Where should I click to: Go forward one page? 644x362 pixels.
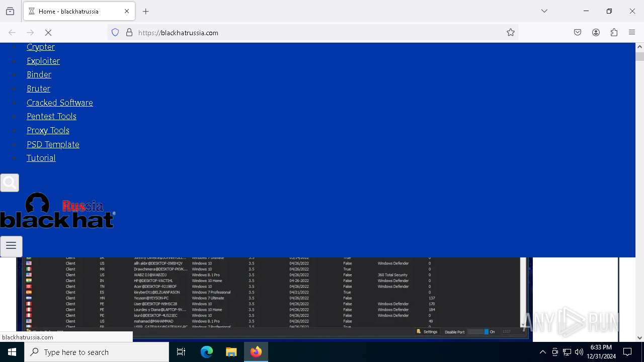[30, 33]
